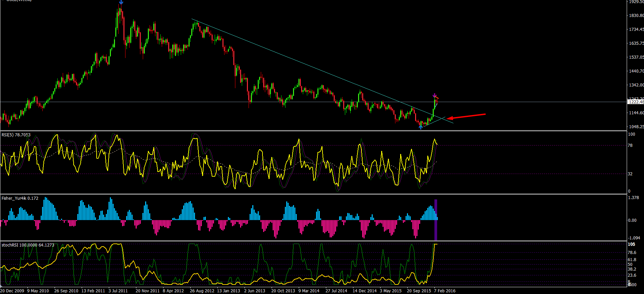The width and height of the screenshot is (644, 294).
Task: Select the horizontal price line at 1222.48
Action: tap(314, 102)
